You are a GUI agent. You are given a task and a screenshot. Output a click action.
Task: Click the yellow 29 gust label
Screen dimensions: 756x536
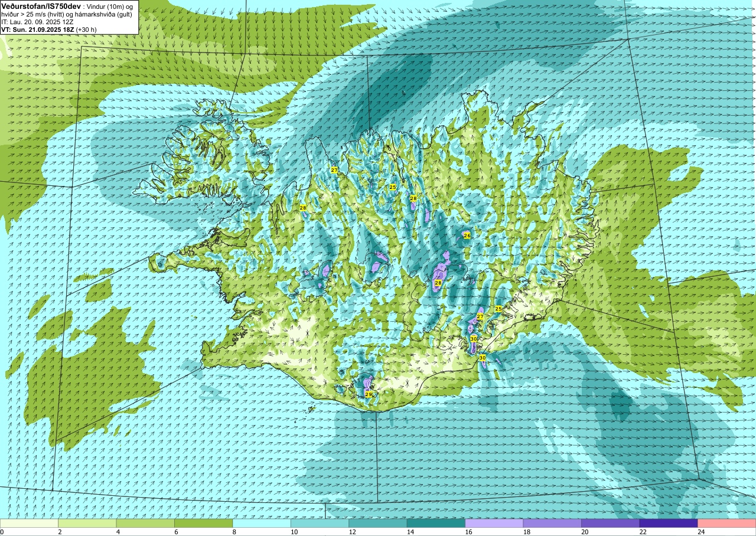pos(369,394)
